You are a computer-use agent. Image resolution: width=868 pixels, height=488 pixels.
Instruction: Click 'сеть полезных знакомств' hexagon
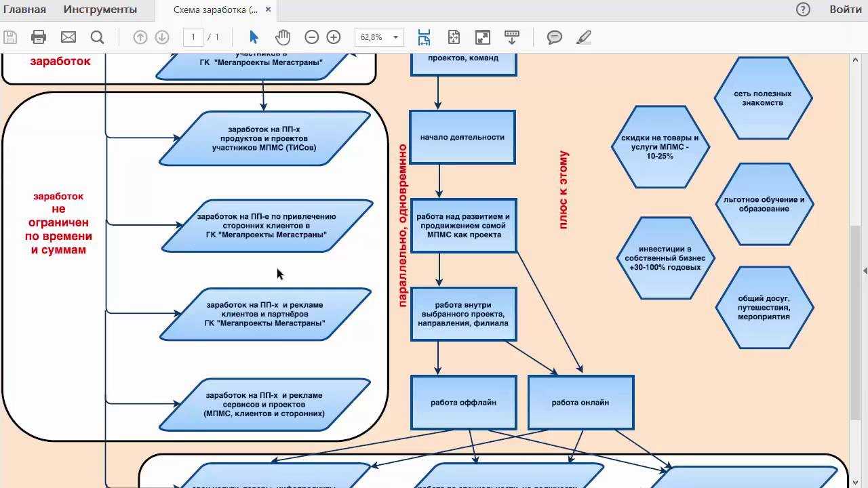coord(763,98)
